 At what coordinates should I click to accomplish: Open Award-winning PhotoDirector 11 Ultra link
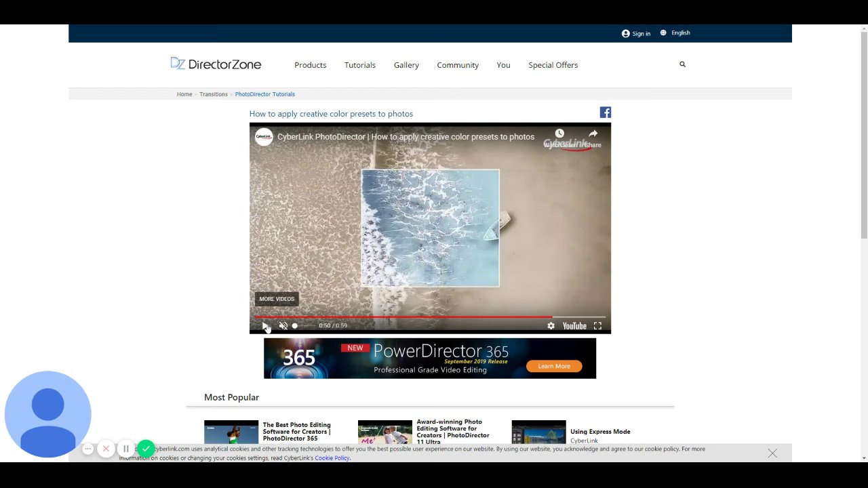tap(453, 432)
